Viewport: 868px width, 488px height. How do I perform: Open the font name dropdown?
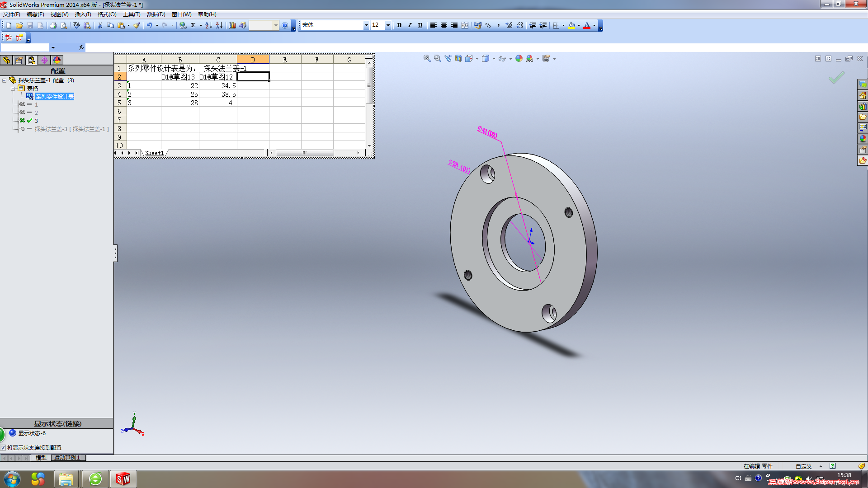pyautogui.click(x=366, y=25)
